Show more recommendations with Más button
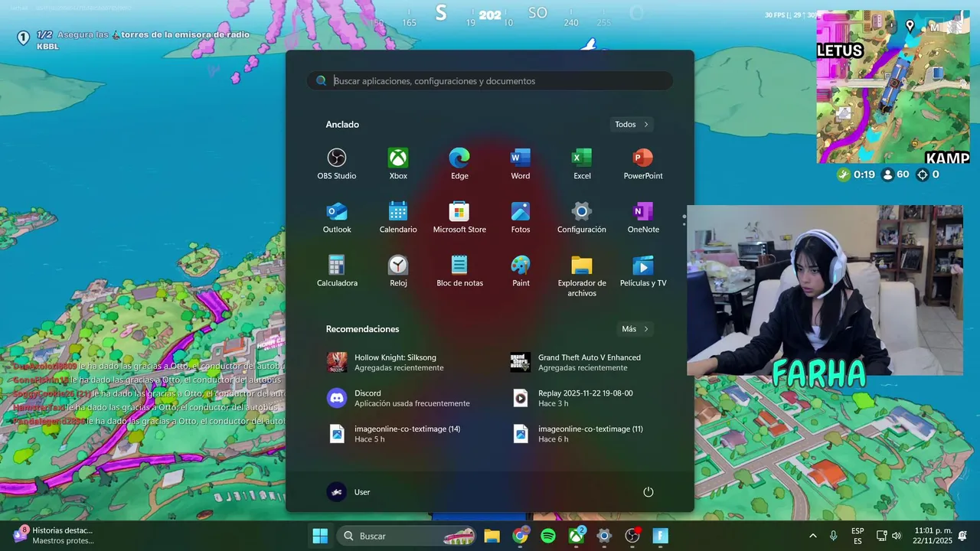The image size is (980, 551). [635, 329]
